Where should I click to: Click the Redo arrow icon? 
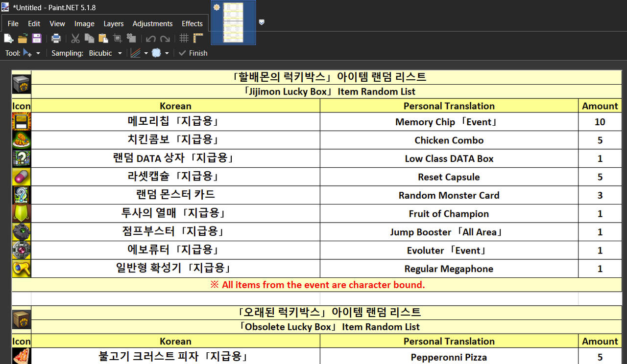click(165, 38)
